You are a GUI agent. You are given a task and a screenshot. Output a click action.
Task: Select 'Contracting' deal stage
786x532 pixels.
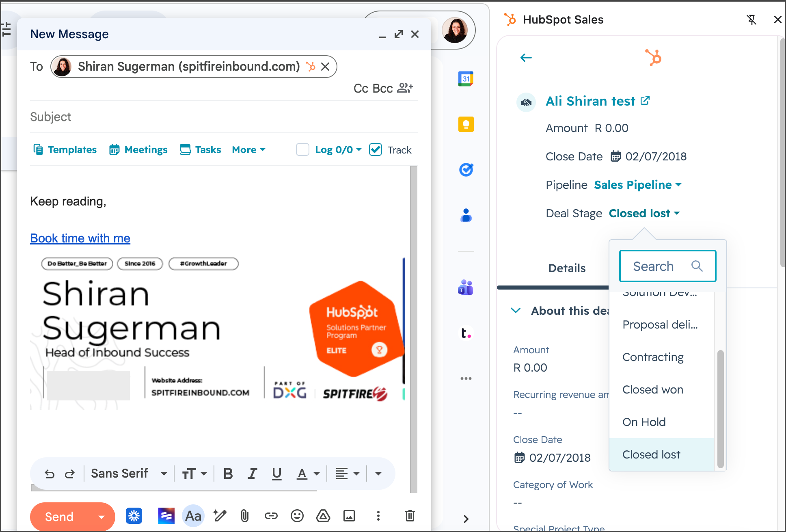661,357
